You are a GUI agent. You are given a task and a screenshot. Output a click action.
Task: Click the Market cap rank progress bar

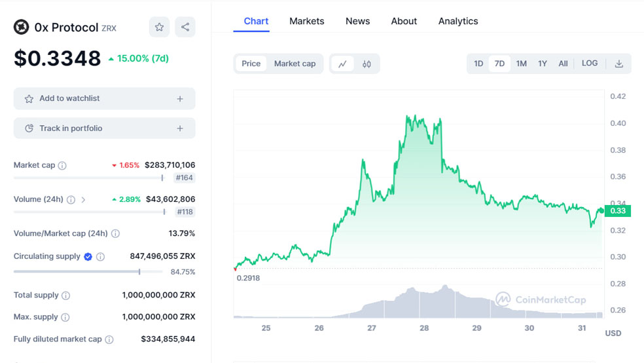pos(88,178)
